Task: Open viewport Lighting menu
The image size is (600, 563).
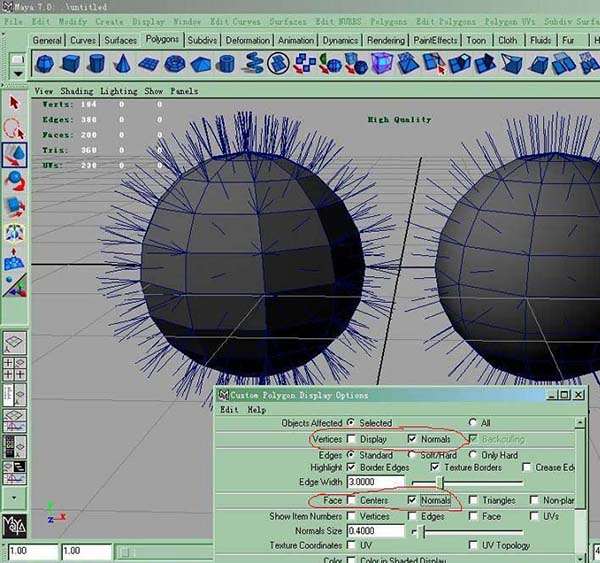Action: pos(119,91)
